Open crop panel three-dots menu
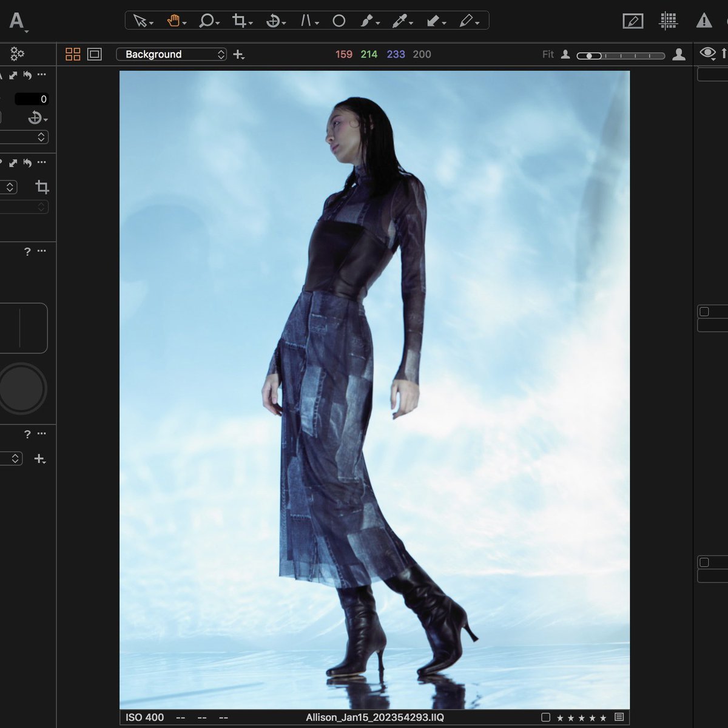This screenshot has height=728, width=728. coord(41,163)
